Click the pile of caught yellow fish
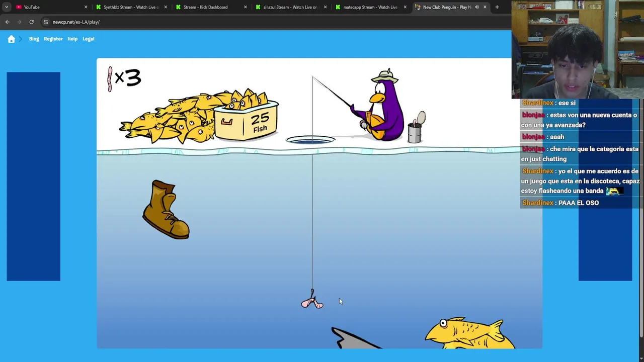Image resolution: width=644 pixels, height=362 pixels. tap(169, 120)
